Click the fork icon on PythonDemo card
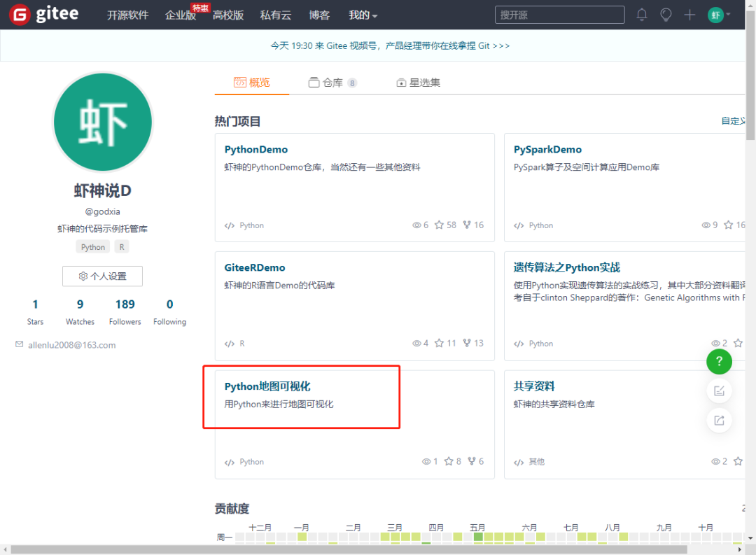 [467, 225]
